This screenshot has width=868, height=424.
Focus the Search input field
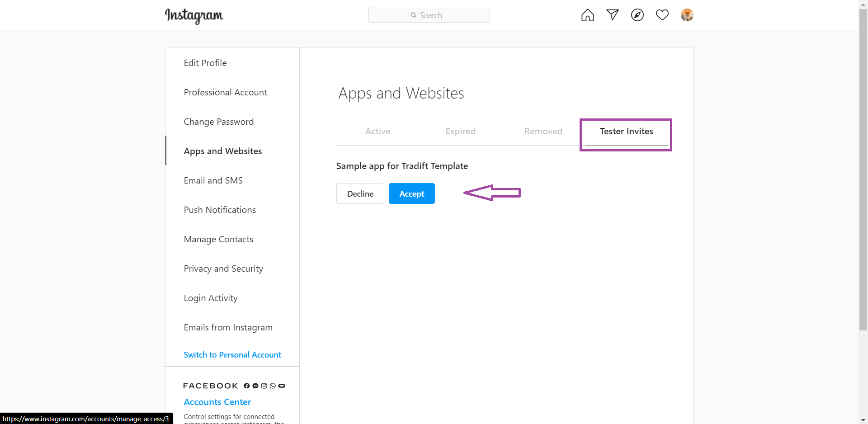[x=429, y=15]
